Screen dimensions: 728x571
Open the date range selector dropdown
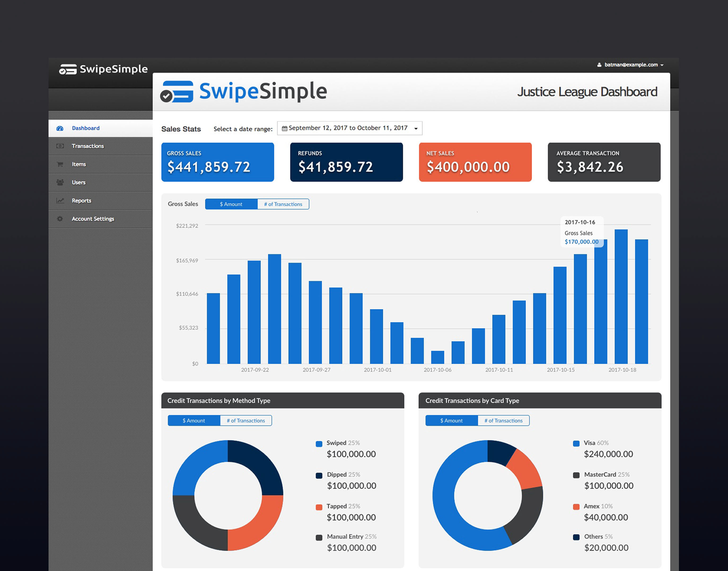[349, 128]
